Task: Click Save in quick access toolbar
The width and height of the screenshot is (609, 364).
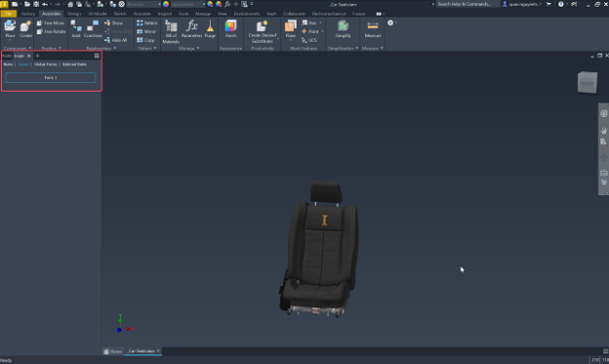Action: (x=36, y=4)
